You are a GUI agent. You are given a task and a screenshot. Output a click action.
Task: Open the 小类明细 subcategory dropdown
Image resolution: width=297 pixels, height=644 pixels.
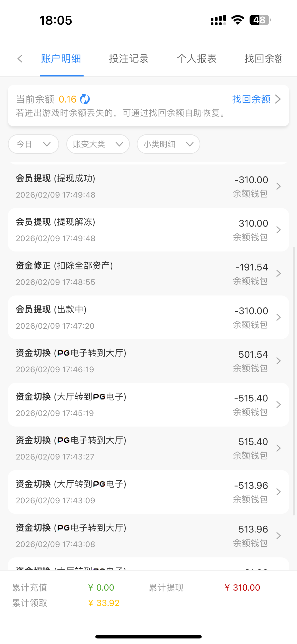[168, 144]
